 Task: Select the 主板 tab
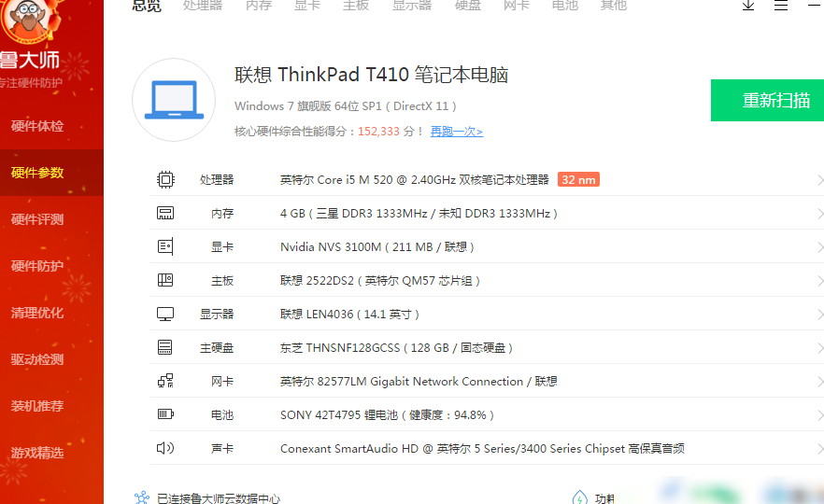[356, 6]
